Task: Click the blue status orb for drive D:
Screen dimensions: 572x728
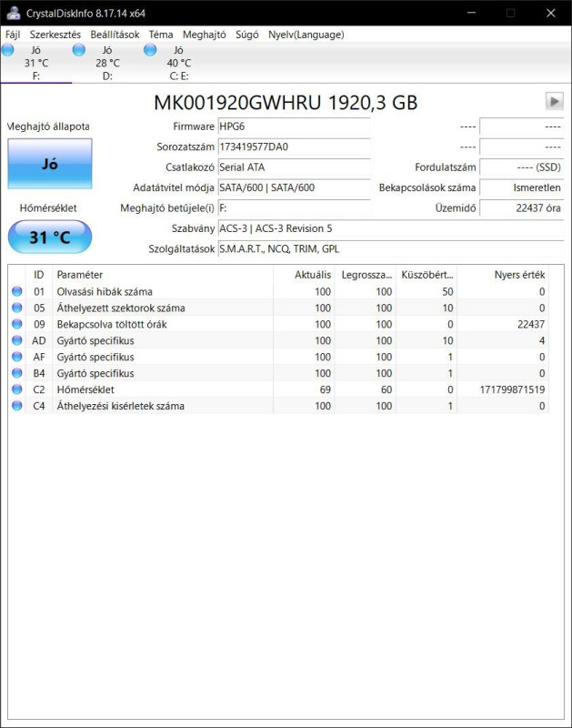Action: pos(79,50)
